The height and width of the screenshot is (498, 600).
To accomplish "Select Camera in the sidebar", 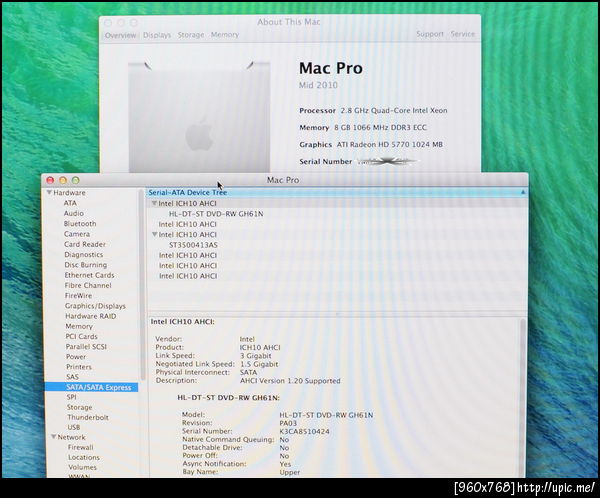I will pyautogui.click(x=77, y=234).
